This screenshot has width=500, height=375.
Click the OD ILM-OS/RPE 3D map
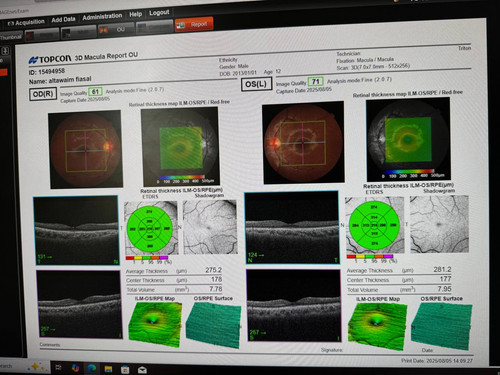(x=155, y=324)
